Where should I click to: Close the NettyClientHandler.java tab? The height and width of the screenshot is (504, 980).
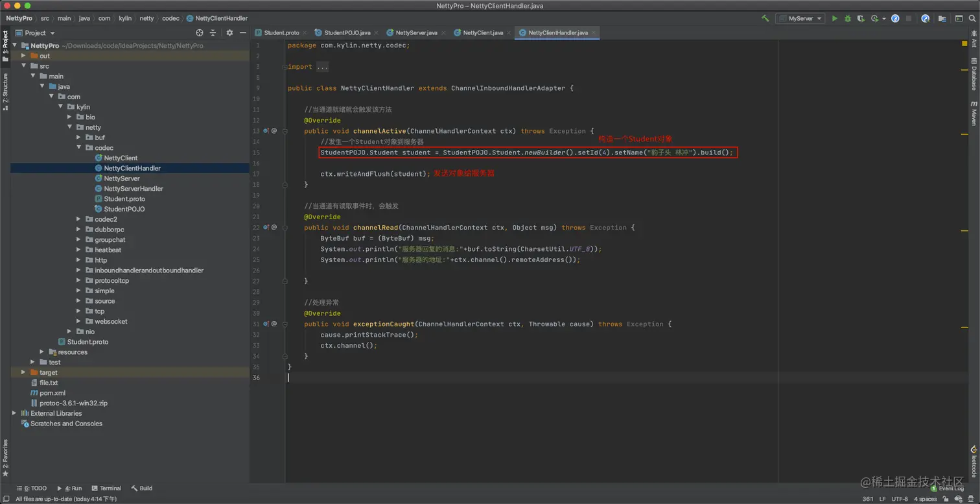point(594,32)
